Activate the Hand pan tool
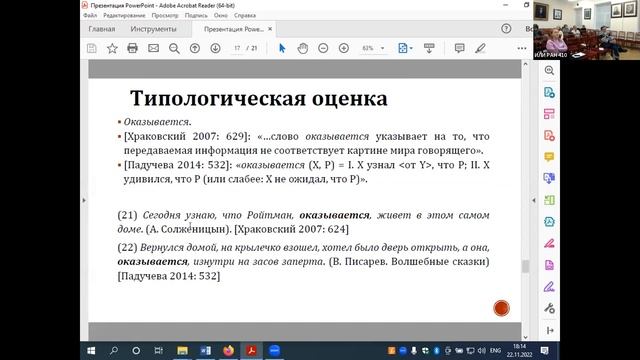 (302, 48)
